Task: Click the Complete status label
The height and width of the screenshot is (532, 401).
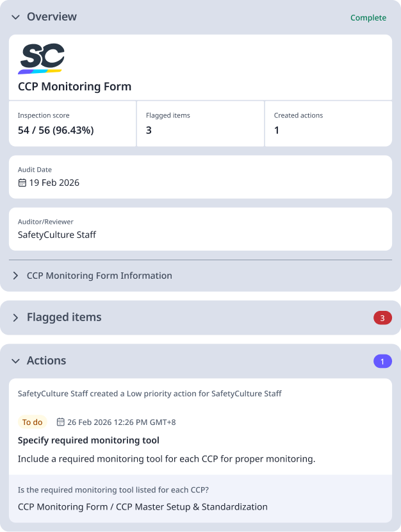Action: pyautogui.click(x=368, y=17)
